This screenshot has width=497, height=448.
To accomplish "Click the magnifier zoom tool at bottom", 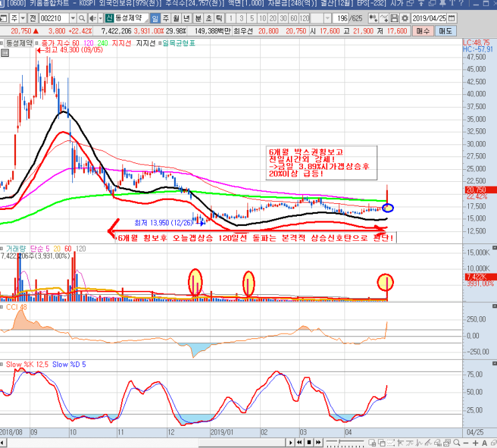I will pyautogui.click(x=457, y=443).
